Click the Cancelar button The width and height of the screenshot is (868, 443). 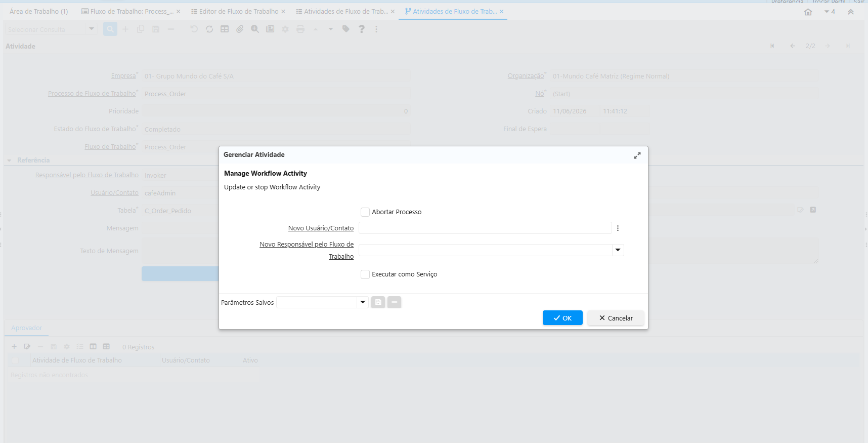tap(616, 318)
